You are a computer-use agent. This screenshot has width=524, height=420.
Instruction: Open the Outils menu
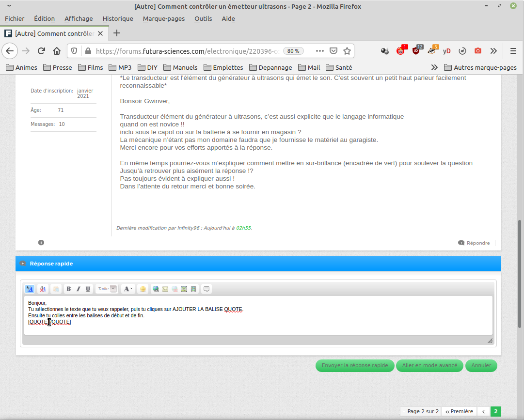click(x=203, y=19)
